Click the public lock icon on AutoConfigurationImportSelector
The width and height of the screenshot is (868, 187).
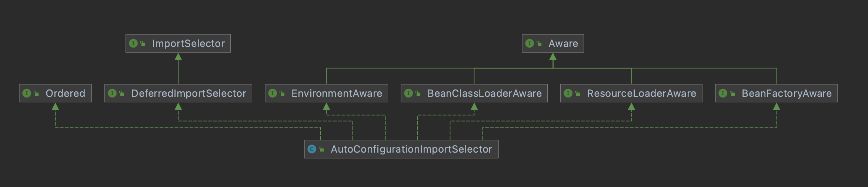[x=321, y=149]
